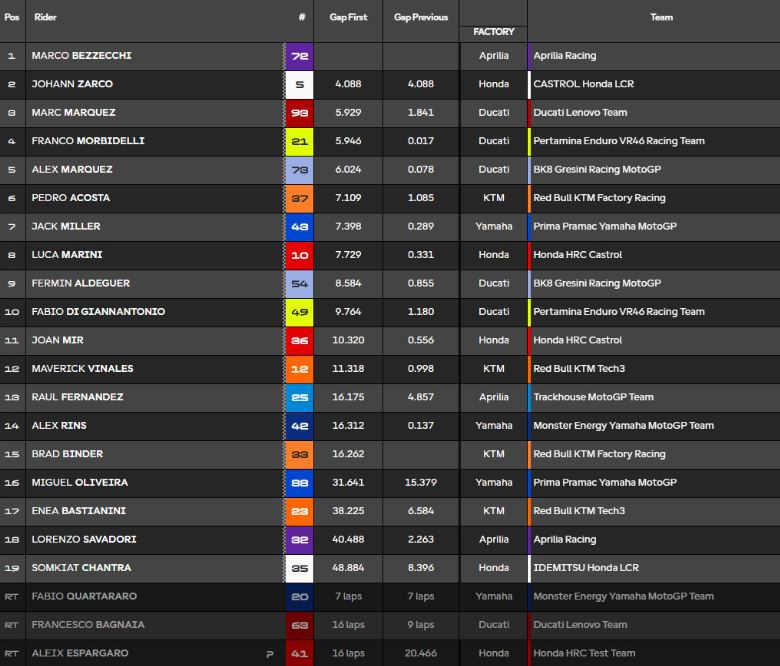This screenshot has height=666, width=780.
Task: Select dark badge 20 of Fabio Quartararo
Action: coord(299,597)
